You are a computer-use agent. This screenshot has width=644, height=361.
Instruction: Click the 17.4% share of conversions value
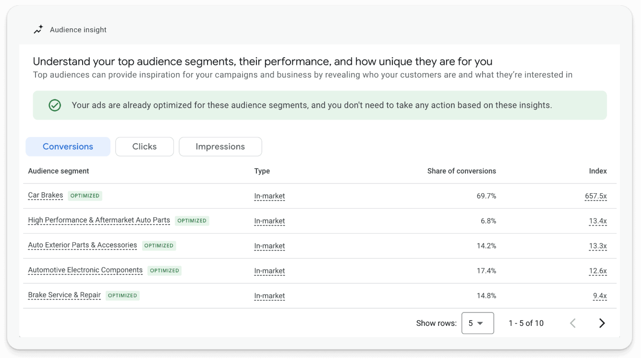pos(486,271)
